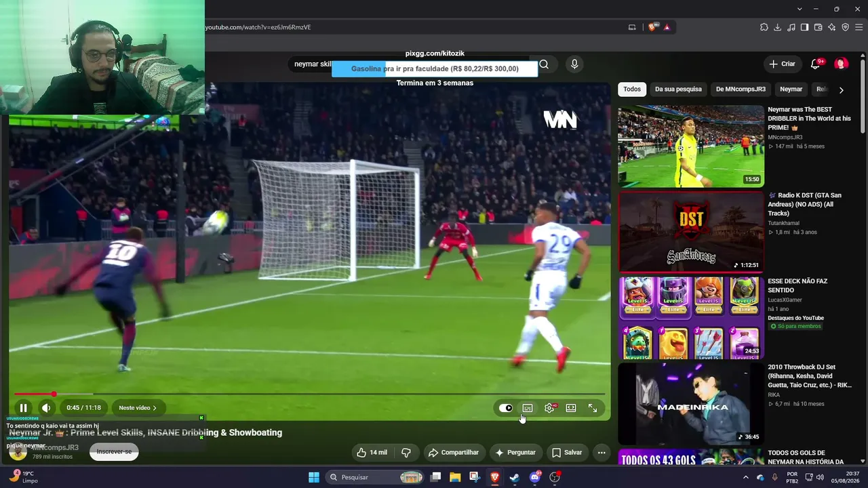The width and height of the screenshot is (868, 488).
Task: Open the 'ESSE DECK NÃO FAZ SENTIDO' thumbnail
Action: (x=691, y=318)
